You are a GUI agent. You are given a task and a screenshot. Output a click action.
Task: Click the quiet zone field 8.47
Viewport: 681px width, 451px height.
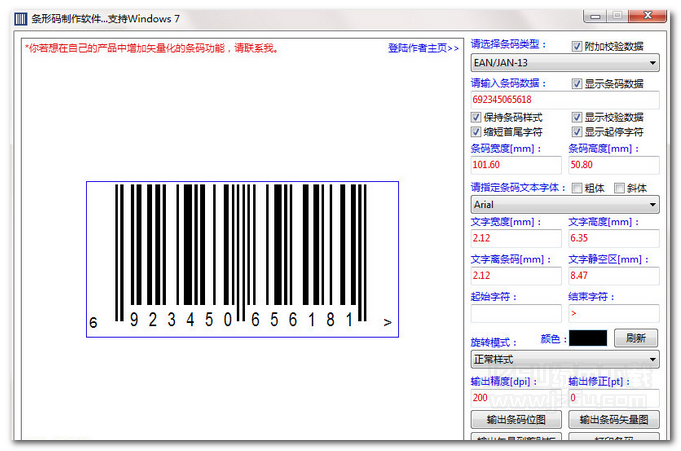[614, 275]
